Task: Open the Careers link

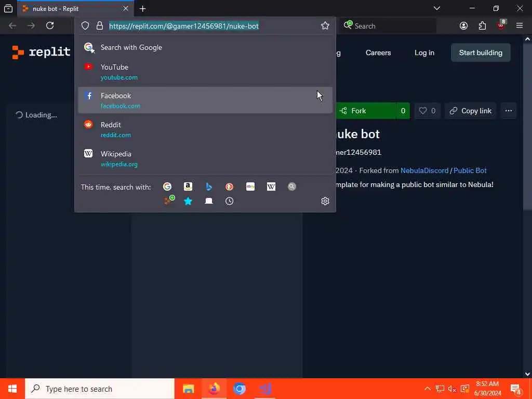Action: (x=378, y=52)
